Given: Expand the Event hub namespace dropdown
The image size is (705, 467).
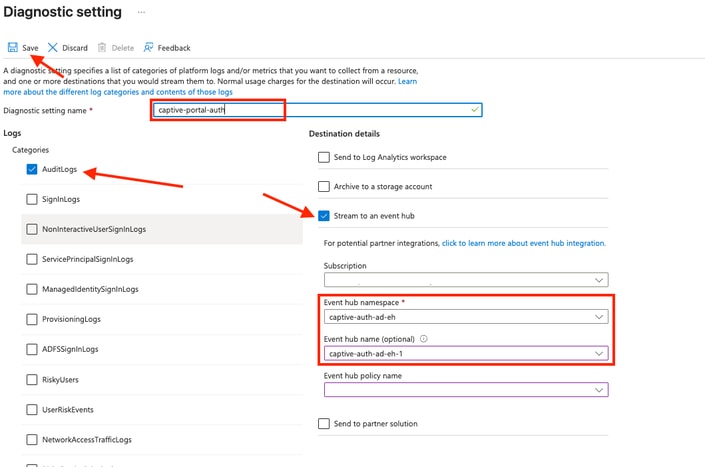Looking at the screenshot, I should [466, 317].
